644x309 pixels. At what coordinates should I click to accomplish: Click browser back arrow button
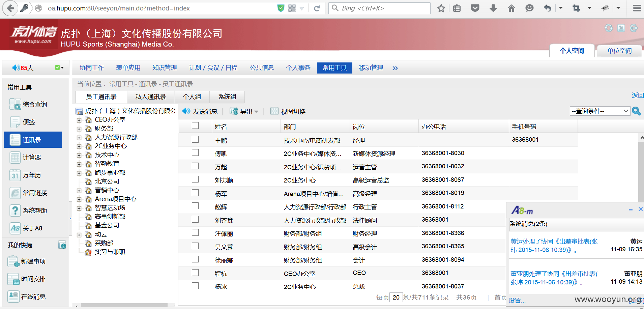click(10, 8)
